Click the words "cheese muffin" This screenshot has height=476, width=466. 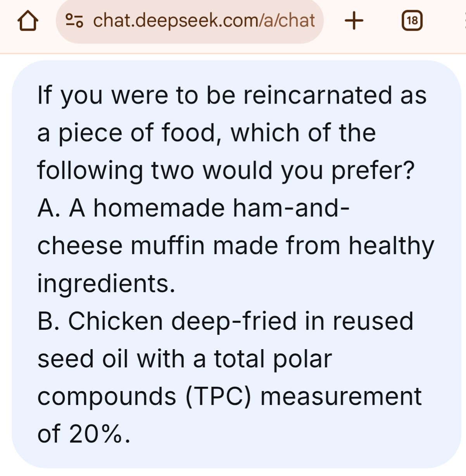pyautogui.click(x=121, y=246)
